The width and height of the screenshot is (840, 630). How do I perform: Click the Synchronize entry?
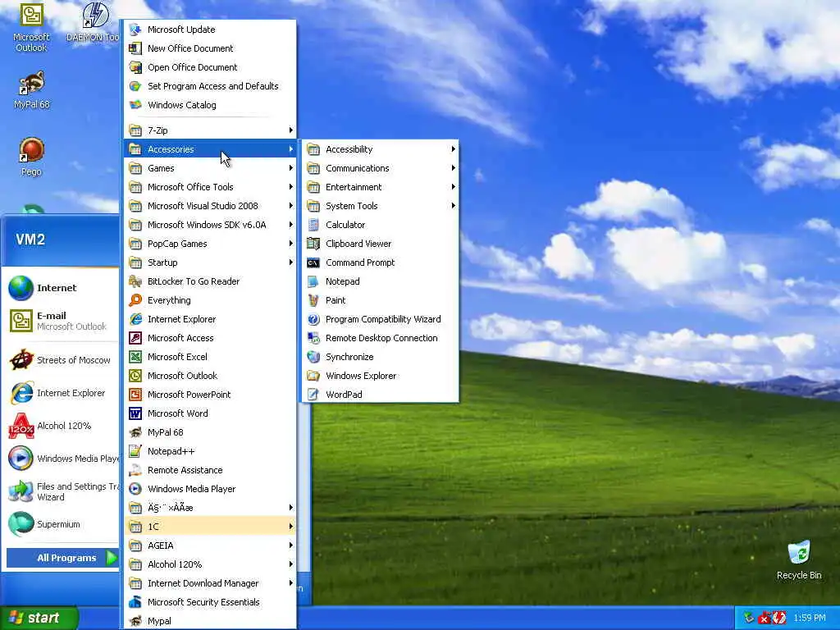click(x=381, y=357)
